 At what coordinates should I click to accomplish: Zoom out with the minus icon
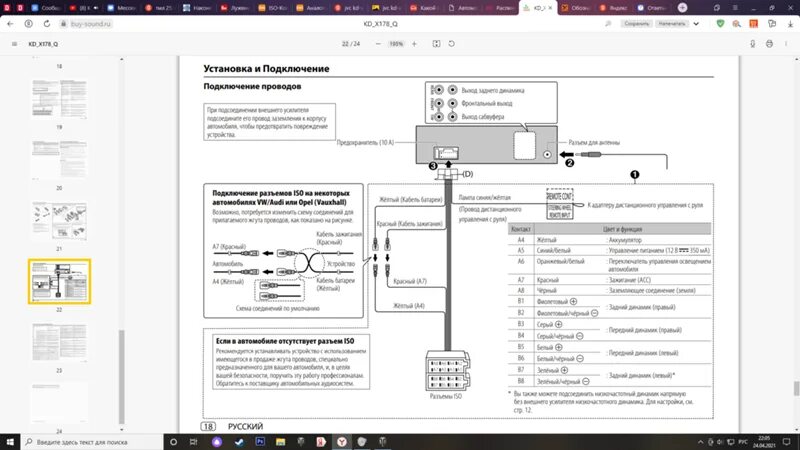tap(378, 44)
